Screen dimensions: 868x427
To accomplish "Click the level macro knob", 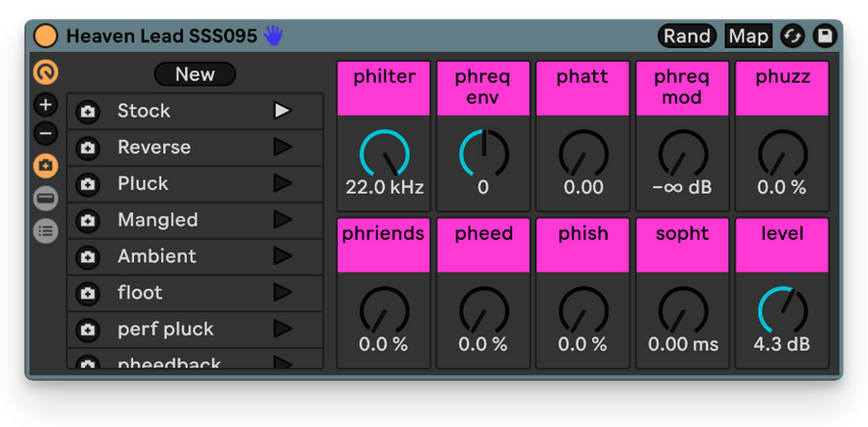I will [x=782, y=310].
